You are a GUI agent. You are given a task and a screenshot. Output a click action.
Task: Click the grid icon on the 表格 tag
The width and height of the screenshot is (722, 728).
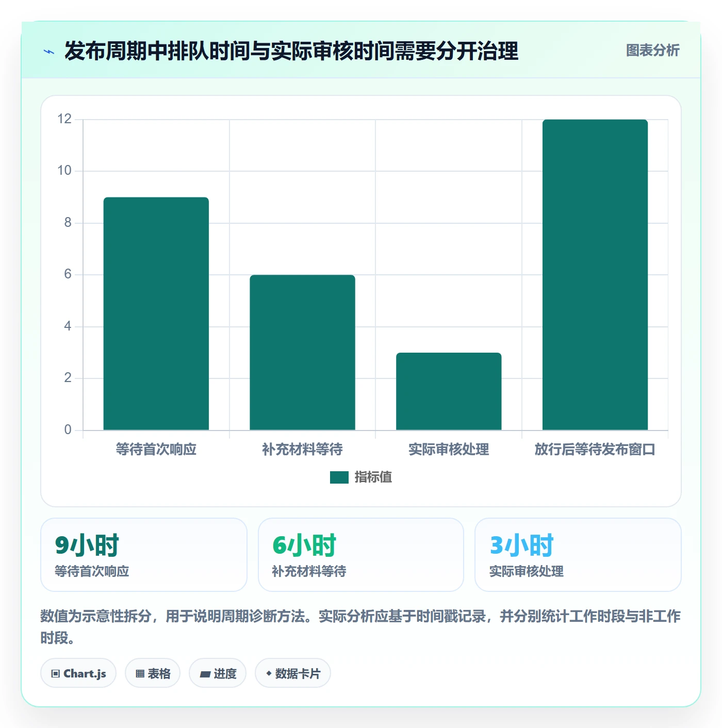click(x=140, y=673)
